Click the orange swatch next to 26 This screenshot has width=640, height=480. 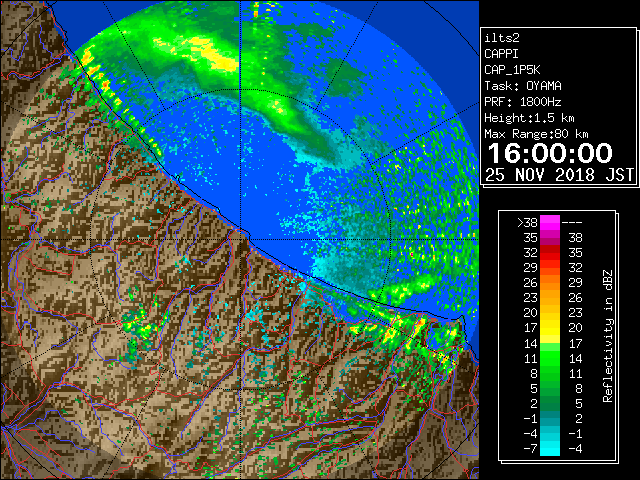point(550,283)
